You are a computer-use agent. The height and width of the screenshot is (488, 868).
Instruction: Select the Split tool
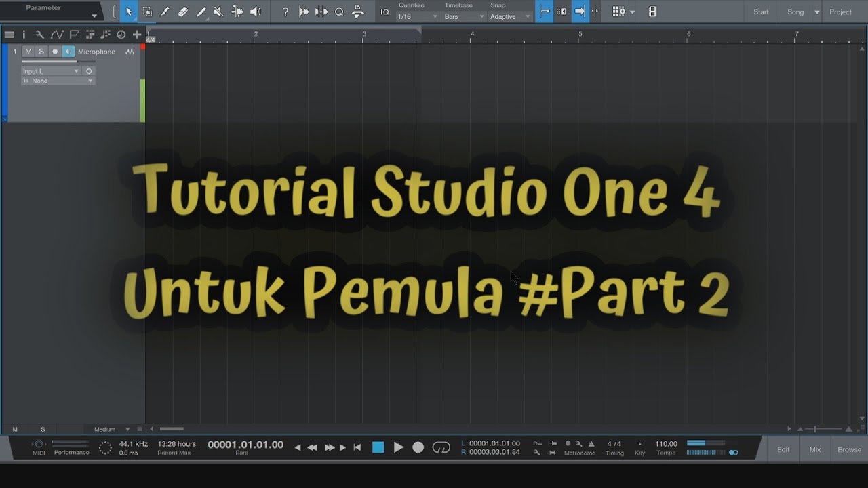[165, 12]
